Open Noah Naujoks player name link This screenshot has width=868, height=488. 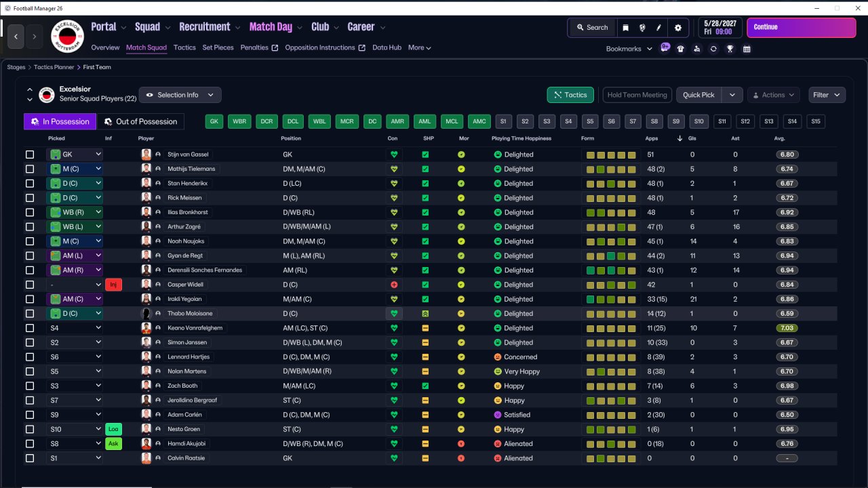point(185,241)
